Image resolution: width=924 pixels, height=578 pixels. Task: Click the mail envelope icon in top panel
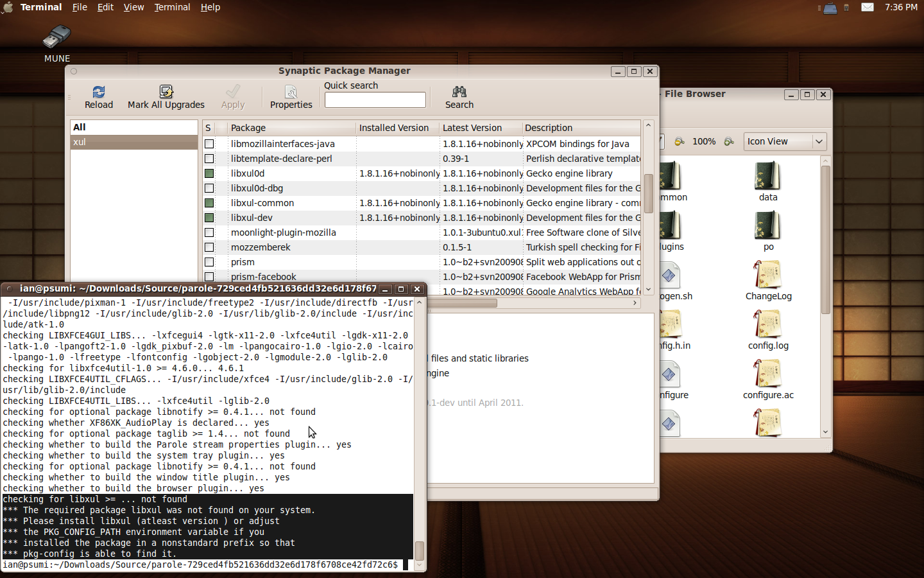[x=867, y=7]
